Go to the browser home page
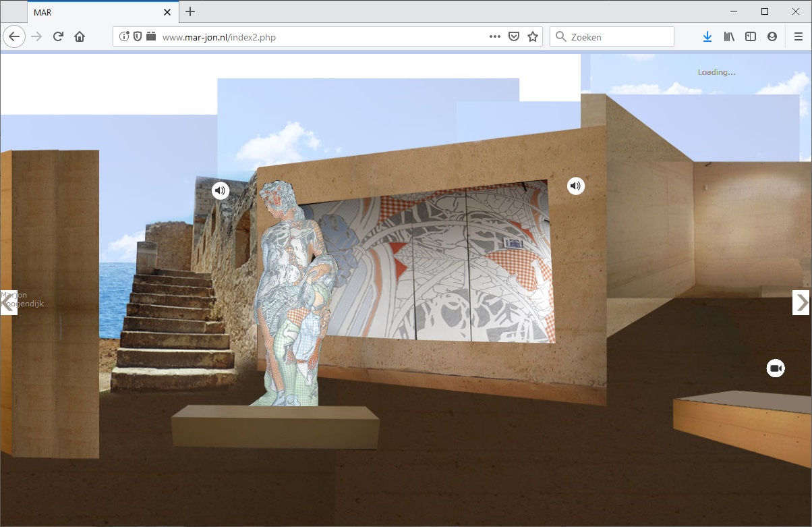Image resolution: width=812 pixels, height=527 pixels. (80, 37)
